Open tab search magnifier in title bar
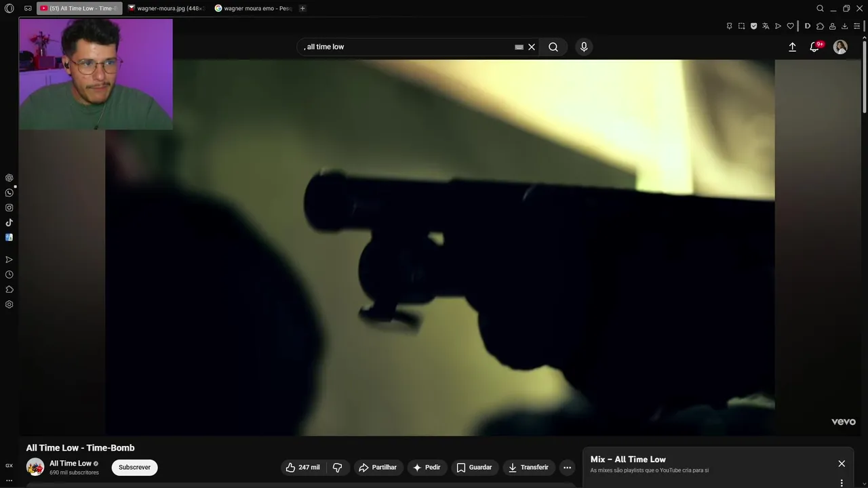The width and height of the screenshot is (868, 488). pyautogui.click(x=820, y=8)
